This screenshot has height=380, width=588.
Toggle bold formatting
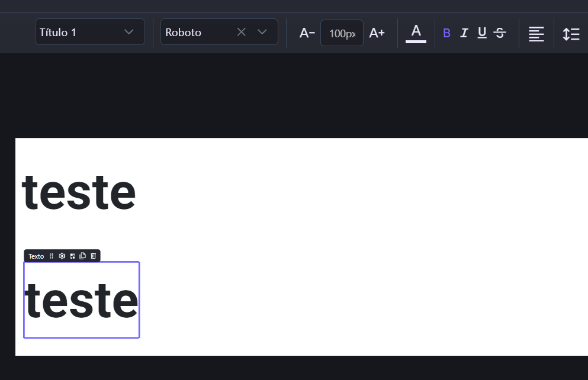point(446,33)
